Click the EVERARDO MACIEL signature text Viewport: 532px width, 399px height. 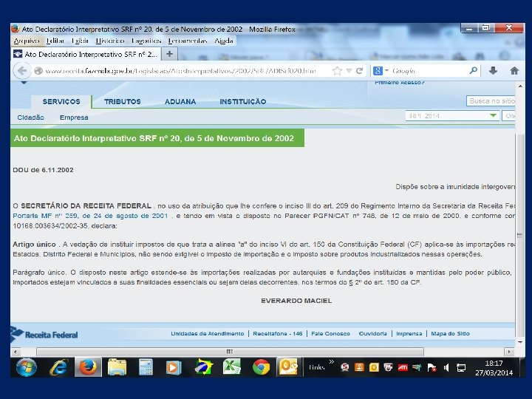(x=296, y=301)
